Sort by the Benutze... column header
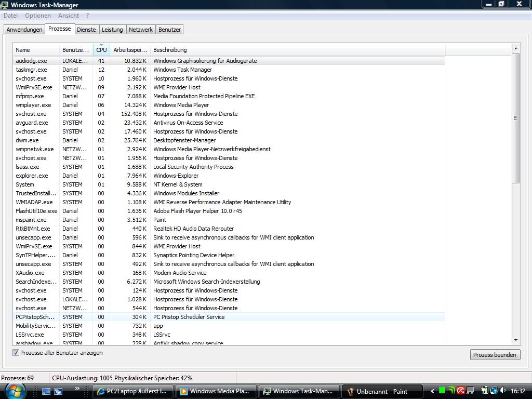532x399 pixels. point(76,50)
